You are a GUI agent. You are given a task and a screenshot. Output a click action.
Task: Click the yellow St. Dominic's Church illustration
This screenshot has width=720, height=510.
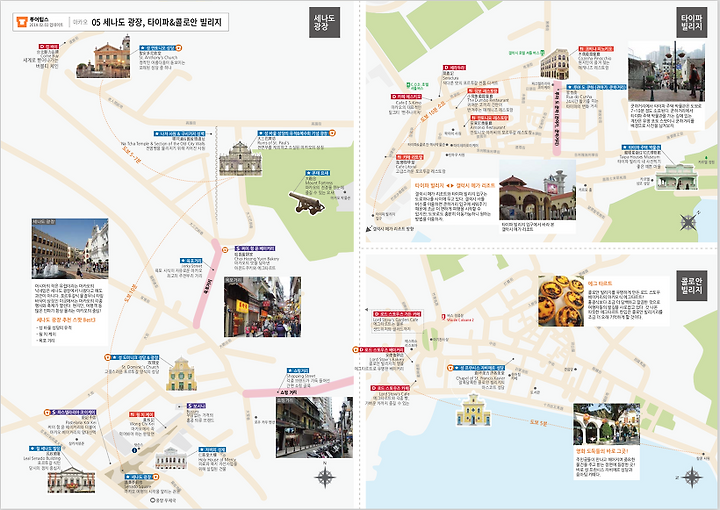click(182, 374)
